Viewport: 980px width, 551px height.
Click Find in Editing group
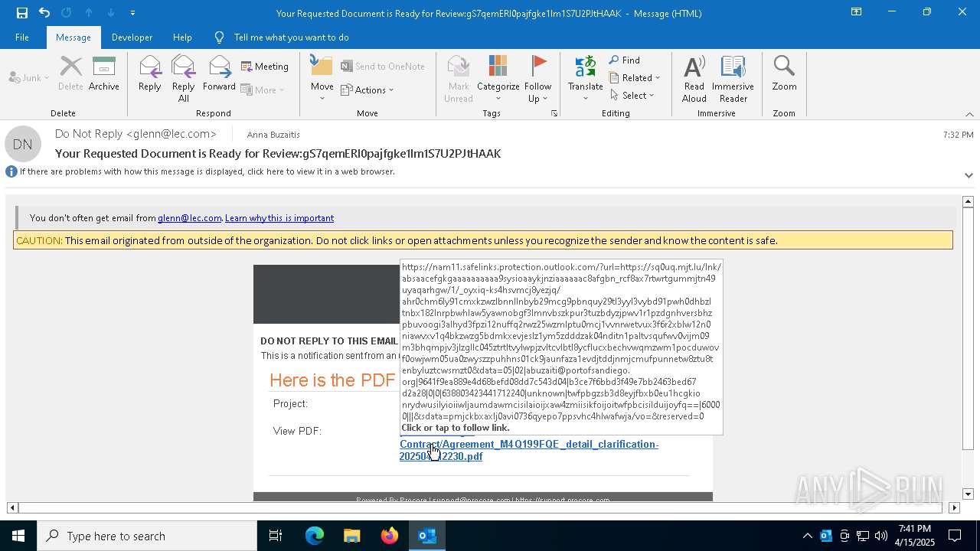tap(625, 60)
